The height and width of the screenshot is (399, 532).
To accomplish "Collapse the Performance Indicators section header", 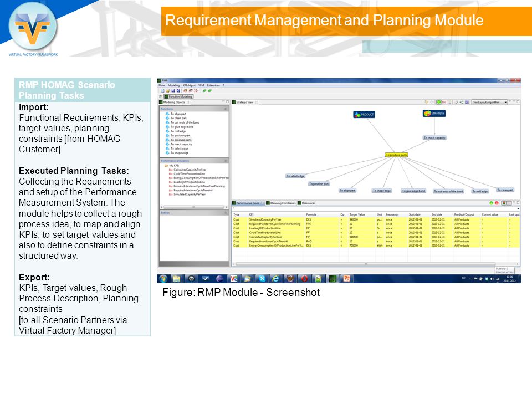I will tap(194, 161).
